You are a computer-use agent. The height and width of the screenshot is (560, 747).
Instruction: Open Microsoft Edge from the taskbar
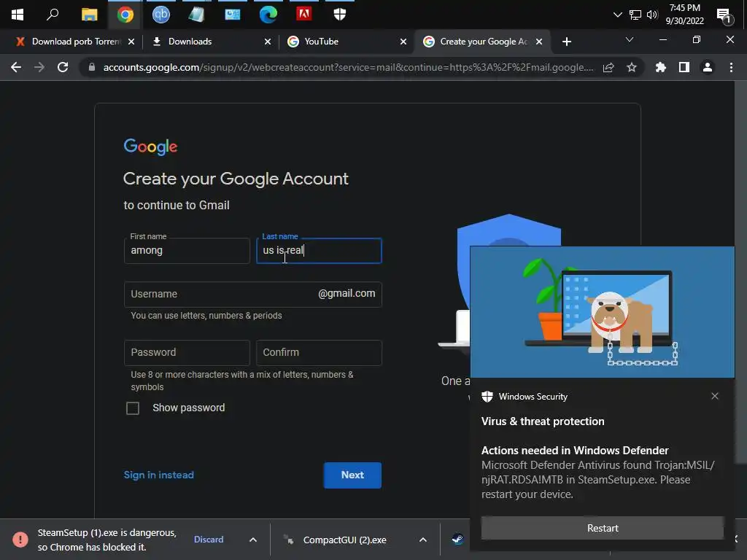[268, 15]
